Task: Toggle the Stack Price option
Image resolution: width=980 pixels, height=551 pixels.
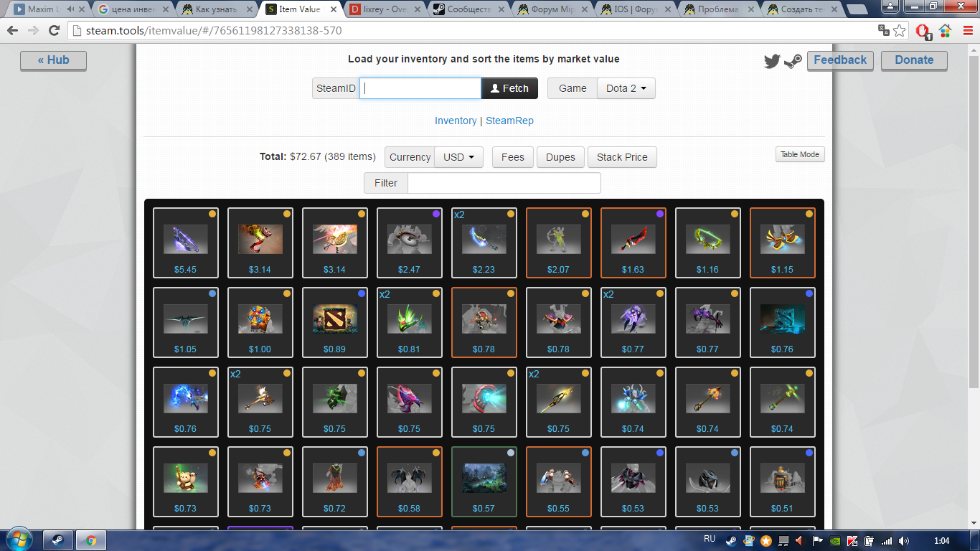Action: (x=622, y=157)
